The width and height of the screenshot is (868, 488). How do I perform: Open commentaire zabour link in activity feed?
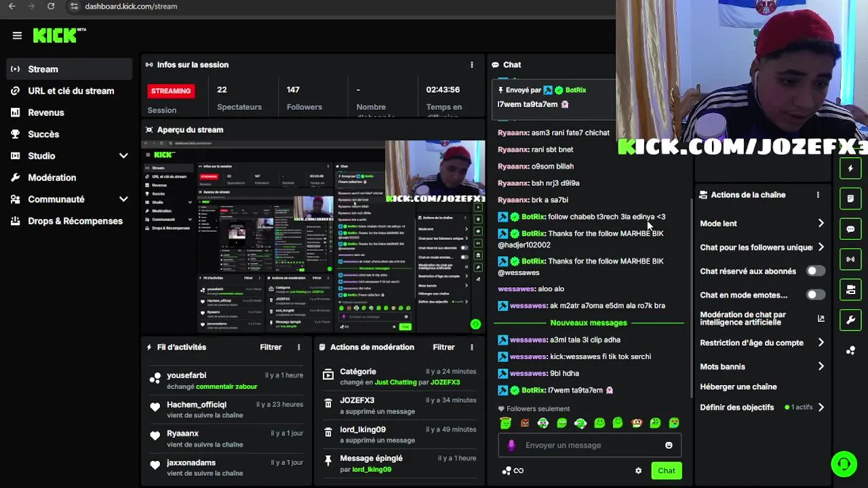226,386
